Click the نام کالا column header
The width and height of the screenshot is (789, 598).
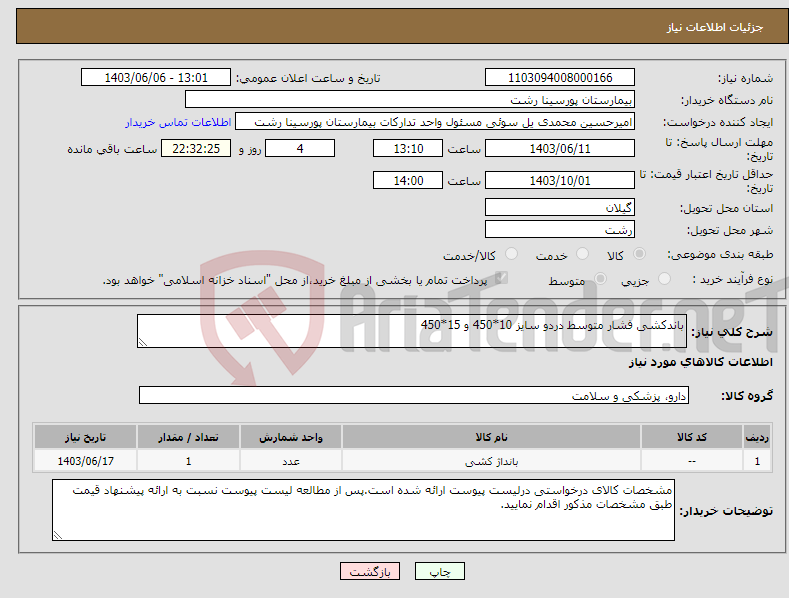pos(491,437)
